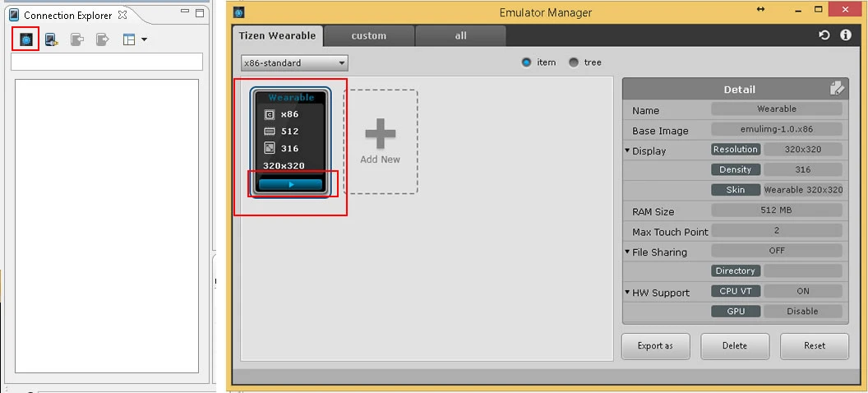868x393 pixels.
Task: Click the Delete button
Action: [x=735, y=346]
